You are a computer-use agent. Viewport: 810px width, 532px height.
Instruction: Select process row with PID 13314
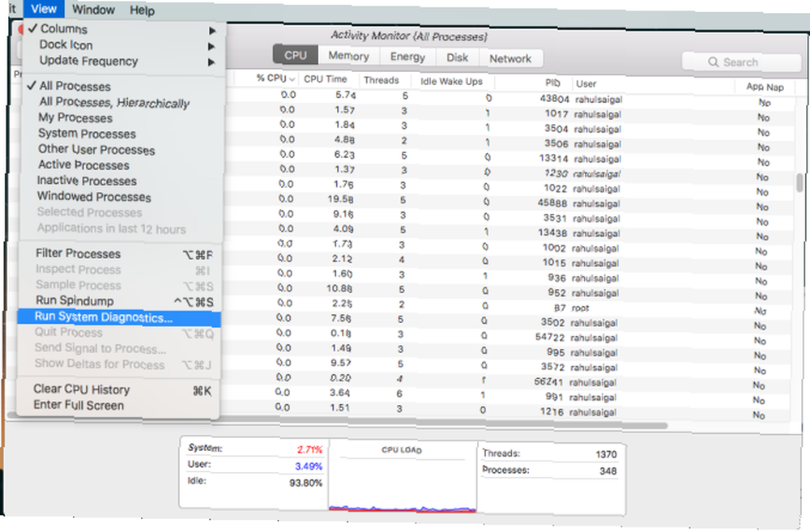tap(508, 158)
